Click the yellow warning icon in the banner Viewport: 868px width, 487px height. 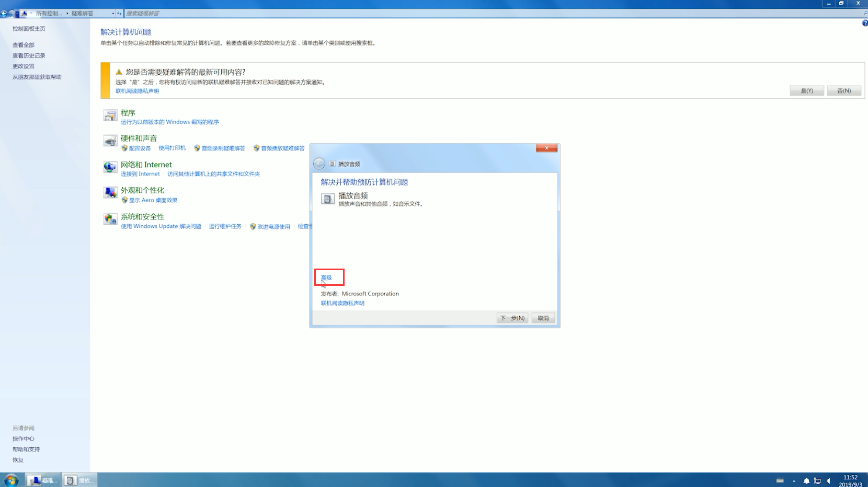pyautogui.click(x=119, y=72)
